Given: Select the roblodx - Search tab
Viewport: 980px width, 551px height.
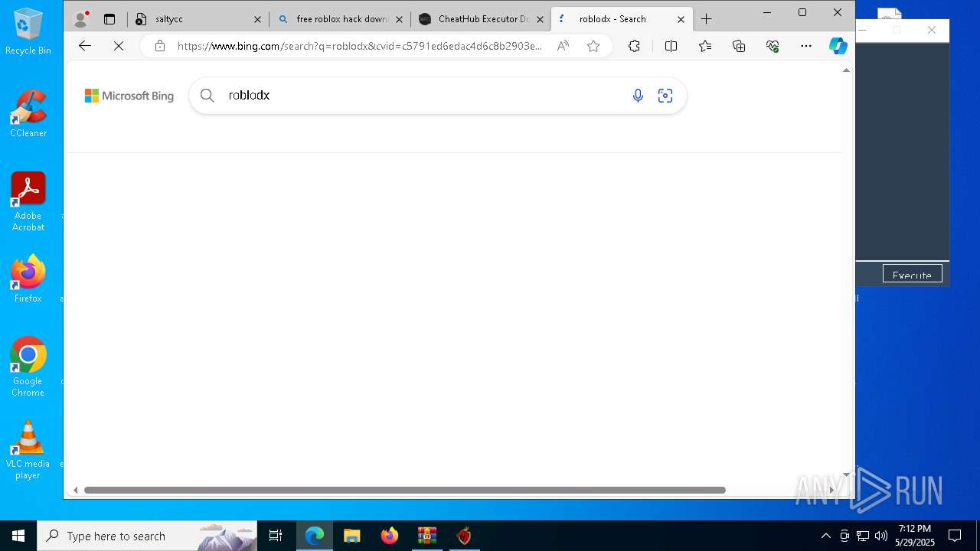Looking at the screenshot, I should [621, 19].
